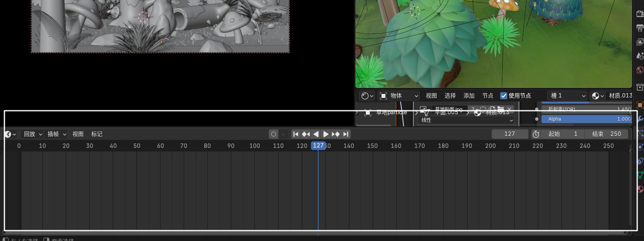Open the 回放 playback dropdown
This screenshot has width=644, height=241.
coord(33,134)
